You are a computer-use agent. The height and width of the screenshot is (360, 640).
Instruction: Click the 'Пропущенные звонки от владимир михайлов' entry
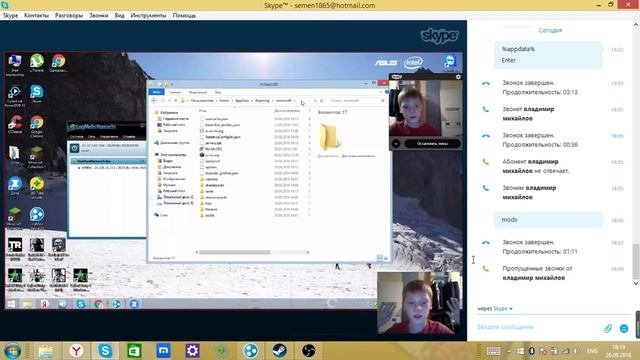tap(537, 273)
